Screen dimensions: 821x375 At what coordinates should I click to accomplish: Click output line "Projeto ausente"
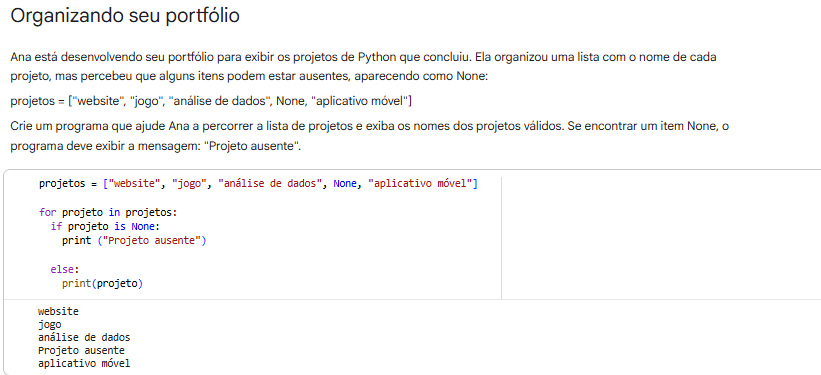tap(81, 350)
